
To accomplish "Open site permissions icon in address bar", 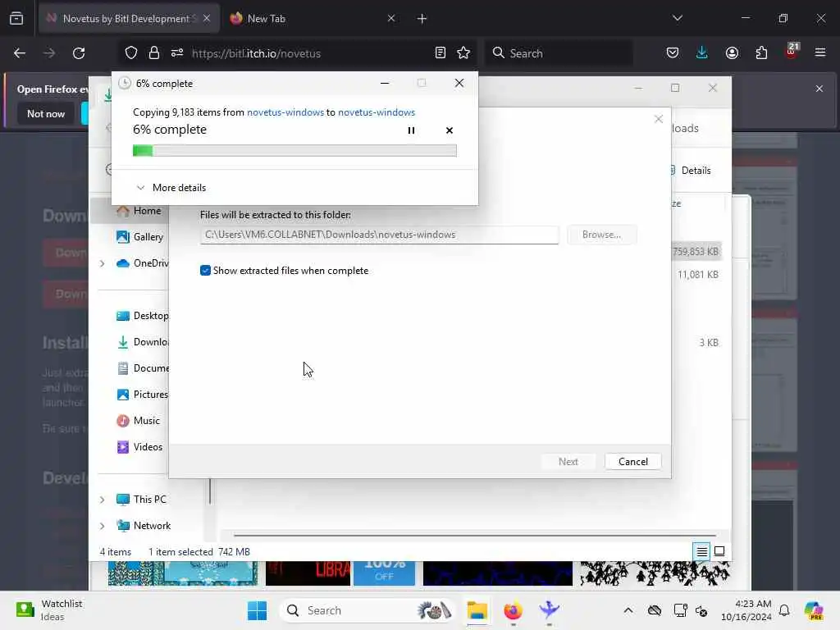I will pos(177,53).
